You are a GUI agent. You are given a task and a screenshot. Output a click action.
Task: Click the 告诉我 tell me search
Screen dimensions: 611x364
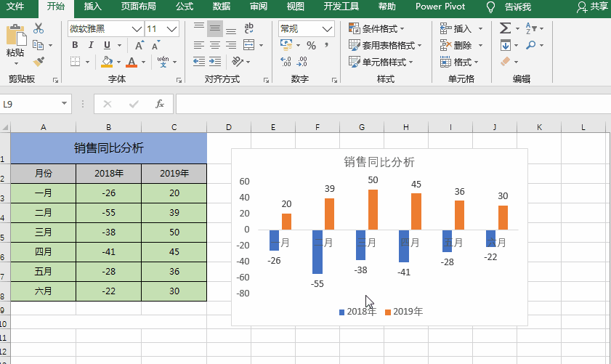509,7
